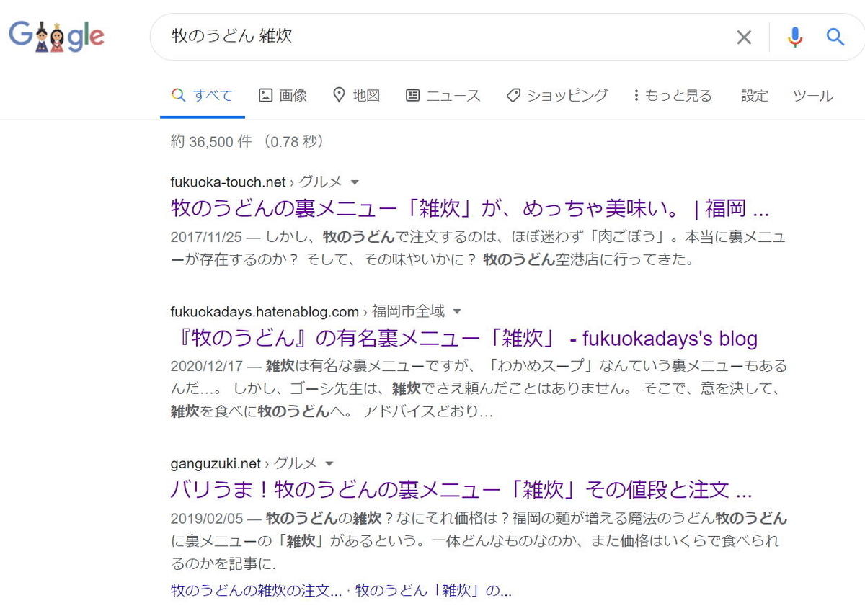The image size is (865, 616).
Task: Open sitelink 牧のうどん「雑炊」の...
Action: coord(433,591)
